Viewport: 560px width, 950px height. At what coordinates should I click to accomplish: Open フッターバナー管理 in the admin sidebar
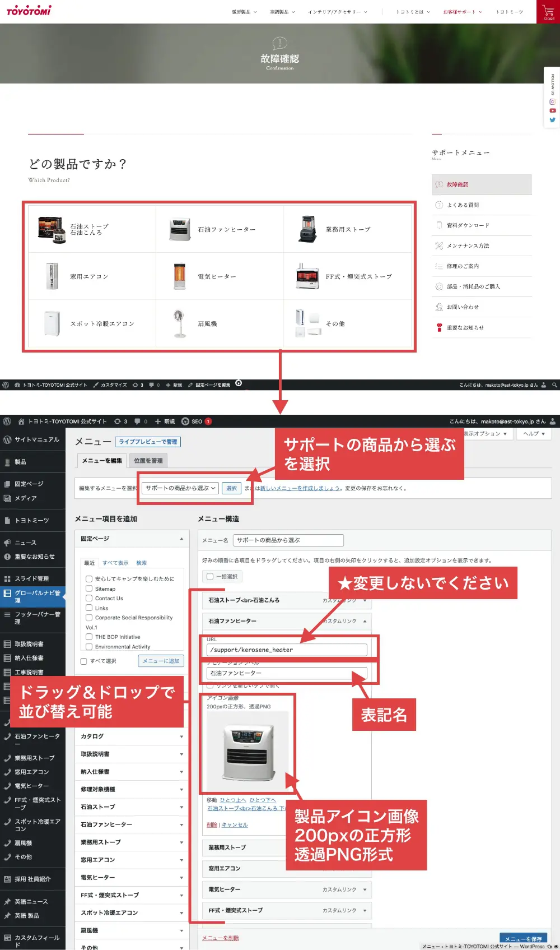(32, 618)
